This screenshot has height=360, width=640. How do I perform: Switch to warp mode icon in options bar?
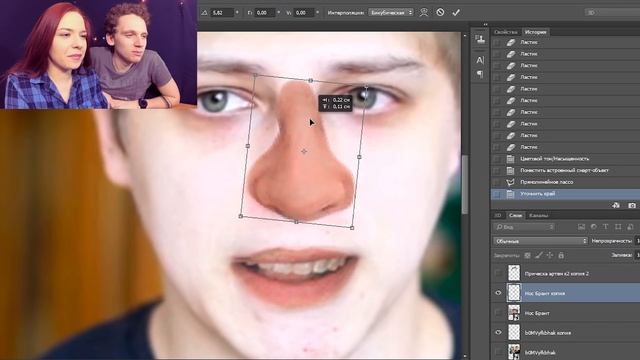pos(424,12)
